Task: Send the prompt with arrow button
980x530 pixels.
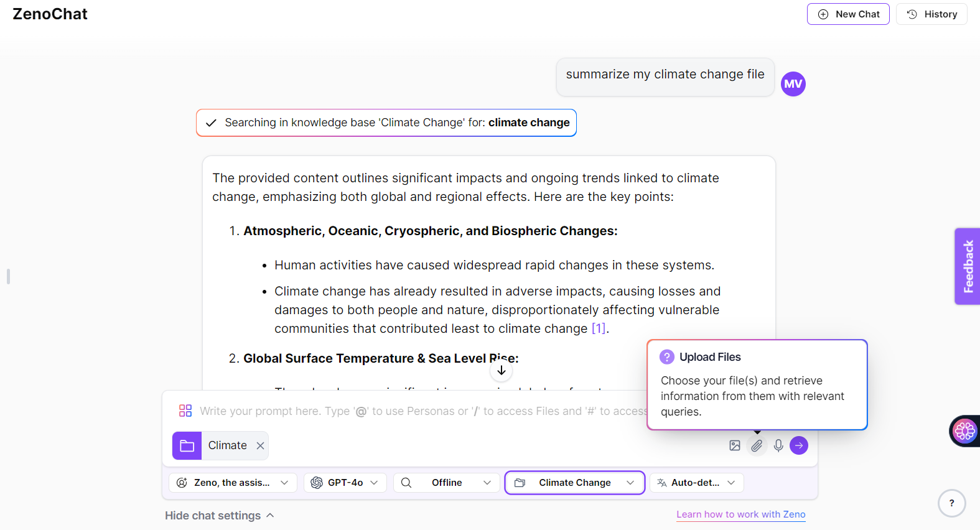Action: (799, 445)
